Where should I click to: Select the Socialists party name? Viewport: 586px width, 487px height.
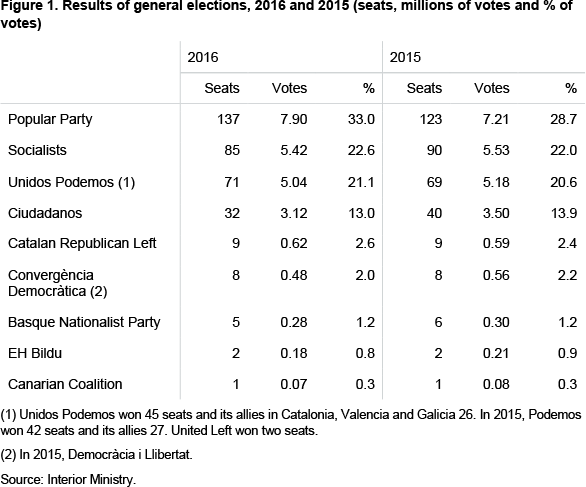click(x=37, y=150)
